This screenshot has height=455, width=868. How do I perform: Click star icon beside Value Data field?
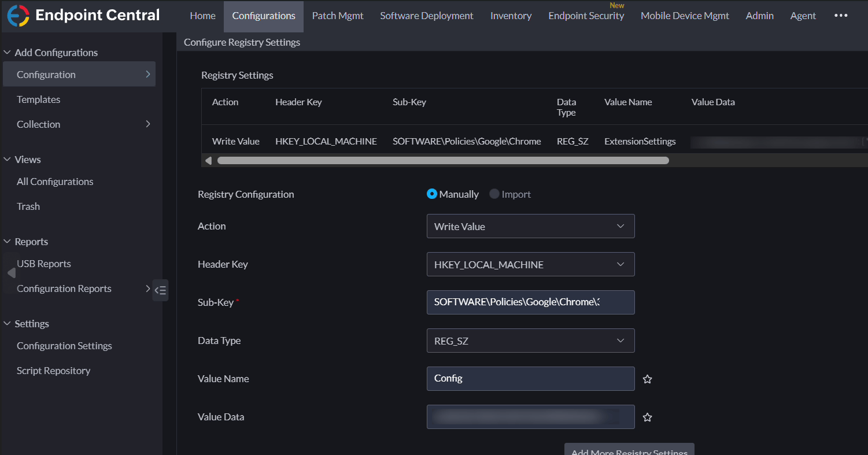(x=648, y=417)
